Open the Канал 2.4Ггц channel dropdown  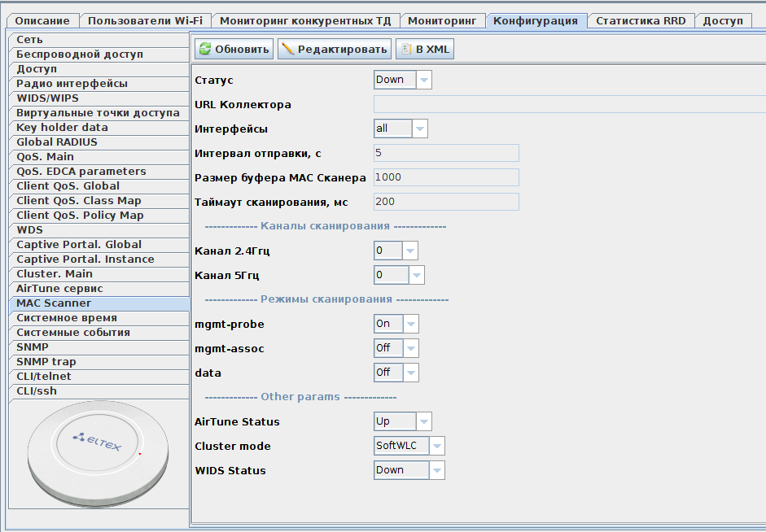[x=396, y=251]
